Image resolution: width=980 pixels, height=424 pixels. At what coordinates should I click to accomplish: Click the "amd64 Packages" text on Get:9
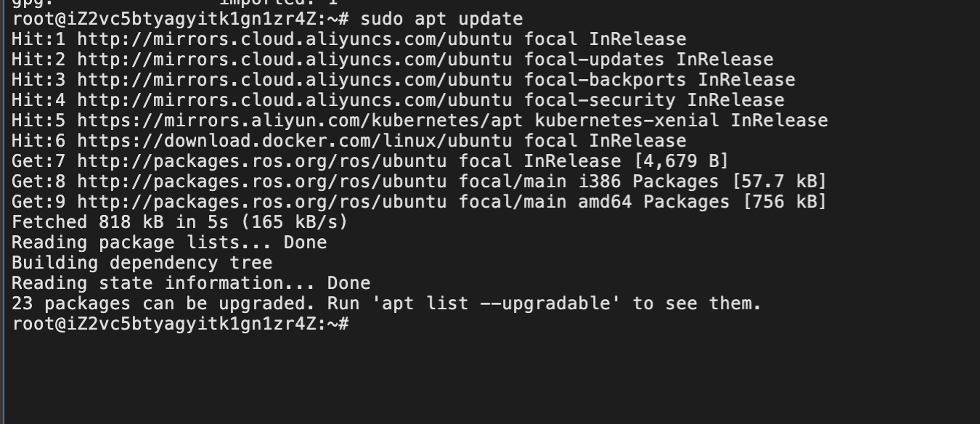click(x=653, y=202)
